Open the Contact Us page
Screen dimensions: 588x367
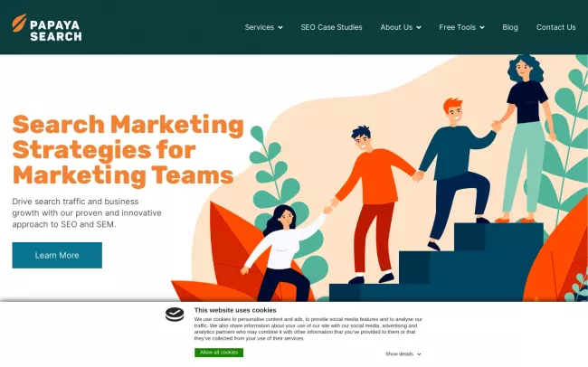pos(555,27)
